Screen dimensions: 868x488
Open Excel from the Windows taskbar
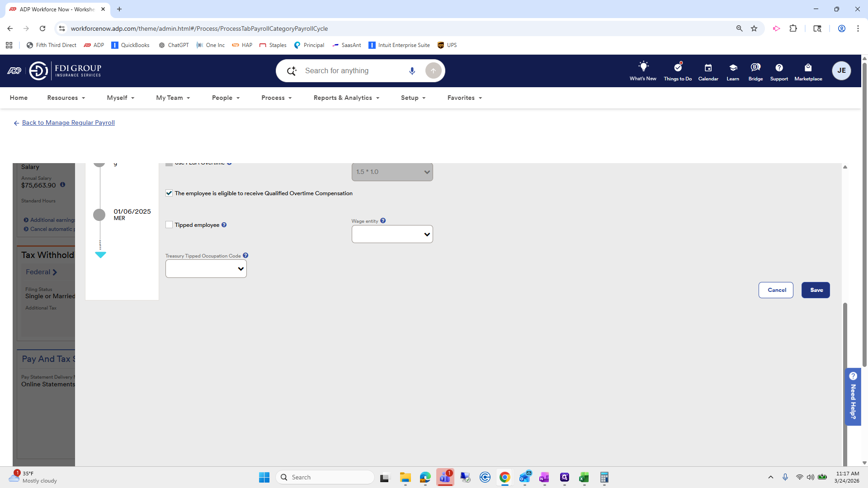(x=584, y=478)
